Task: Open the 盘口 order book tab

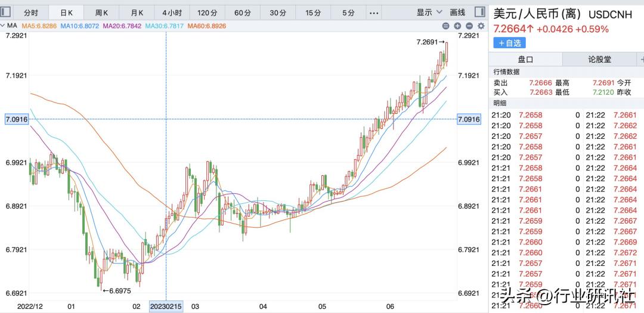Action: pyautogui.click(x=525, y=60)
